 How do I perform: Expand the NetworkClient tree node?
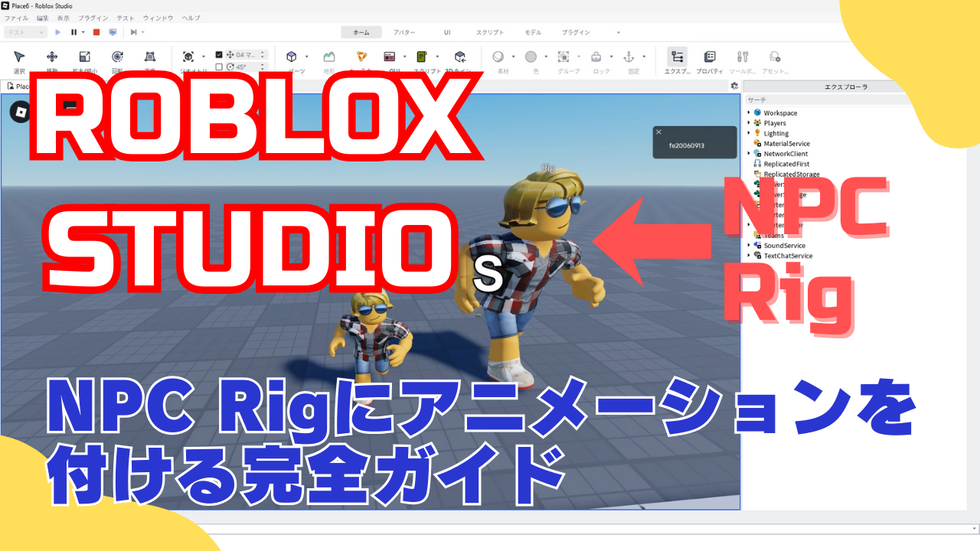(748, 153)
